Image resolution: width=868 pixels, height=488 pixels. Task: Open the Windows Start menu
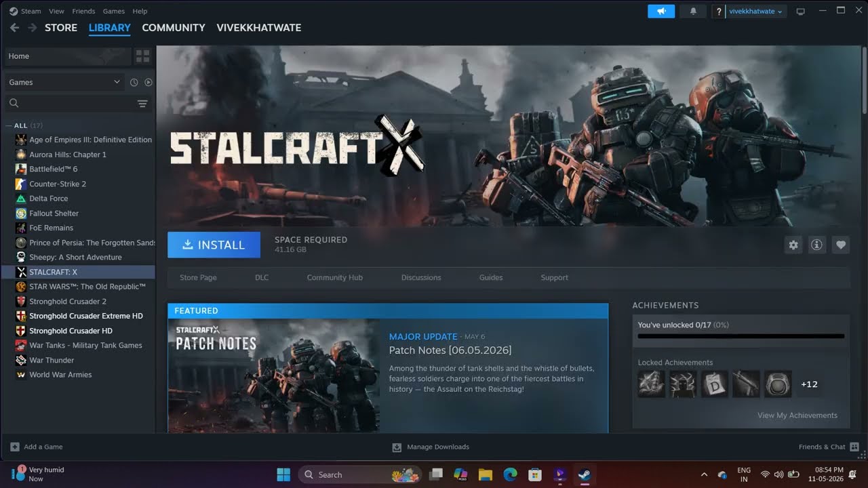point(283,474)
